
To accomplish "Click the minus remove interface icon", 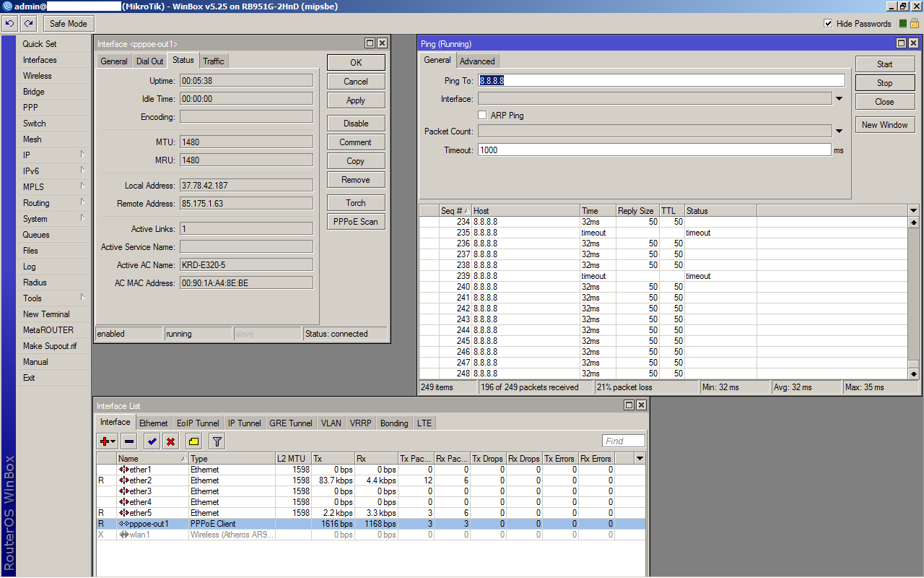I will click(129, 441).
